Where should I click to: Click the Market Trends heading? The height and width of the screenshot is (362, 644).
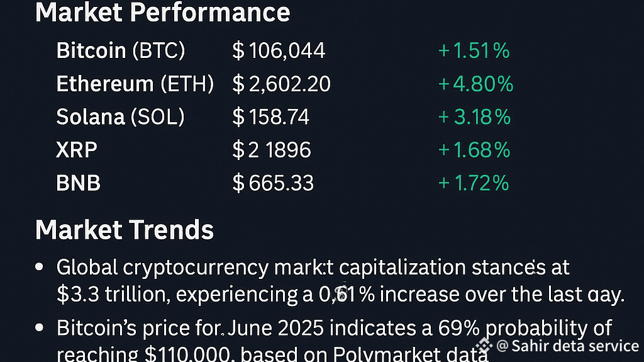click(x=125, y=230)
